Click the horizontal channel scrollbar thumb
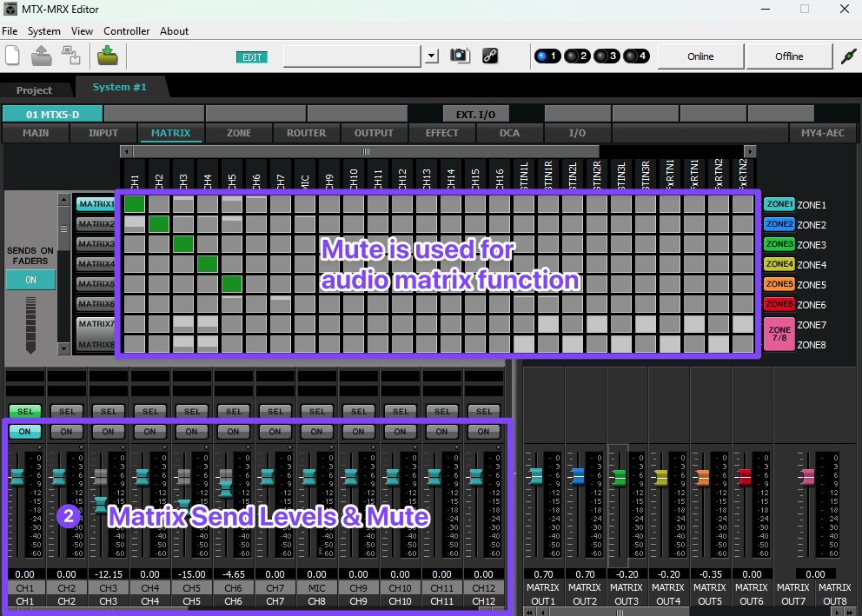The height and width of the screenshot is (616, 862). [x=366, y=151]
